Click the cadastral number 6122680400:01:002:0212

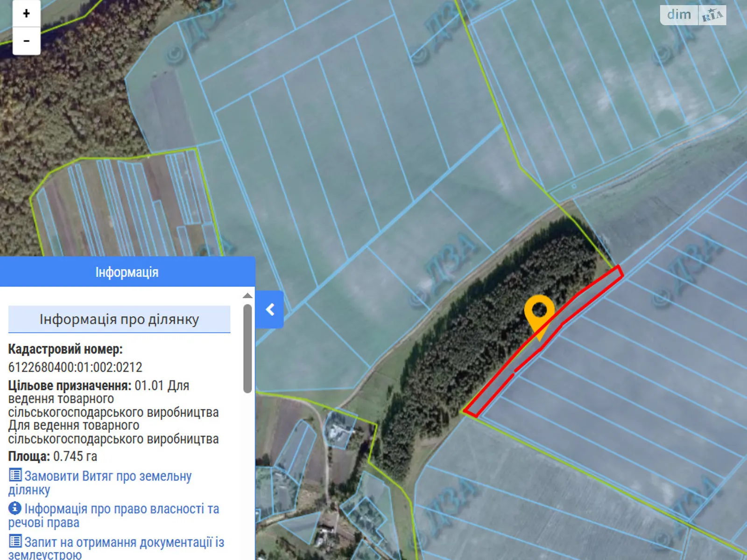coord(75,367)
